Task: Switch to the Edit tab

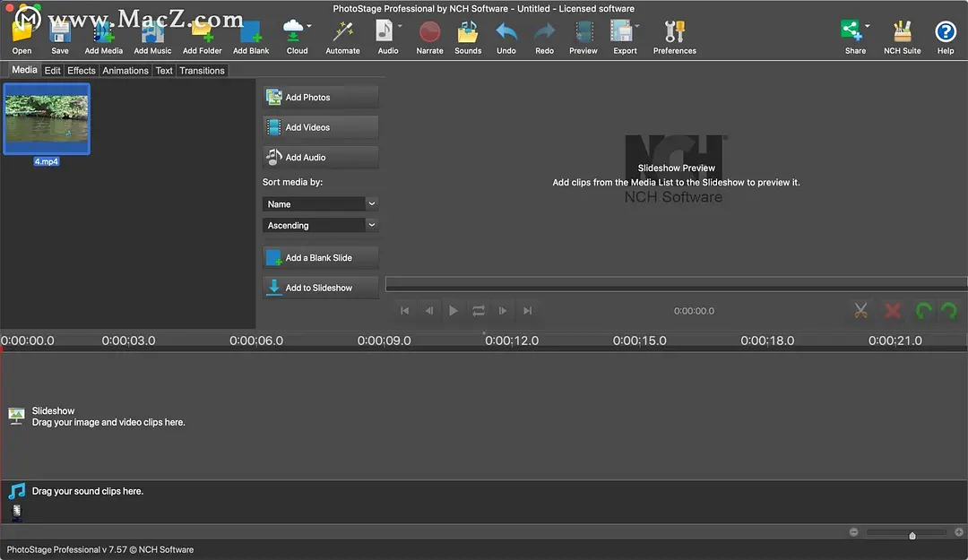Action: [53, 71]
